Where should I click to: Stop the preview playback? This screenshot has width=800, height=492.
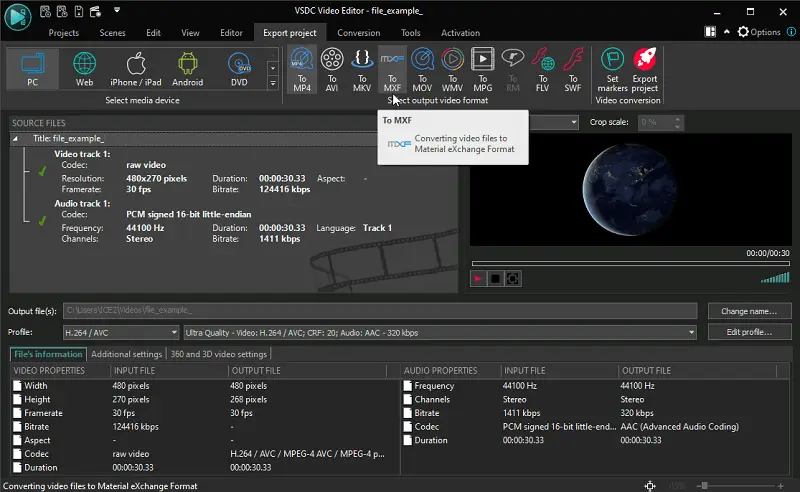coord(495,279)
